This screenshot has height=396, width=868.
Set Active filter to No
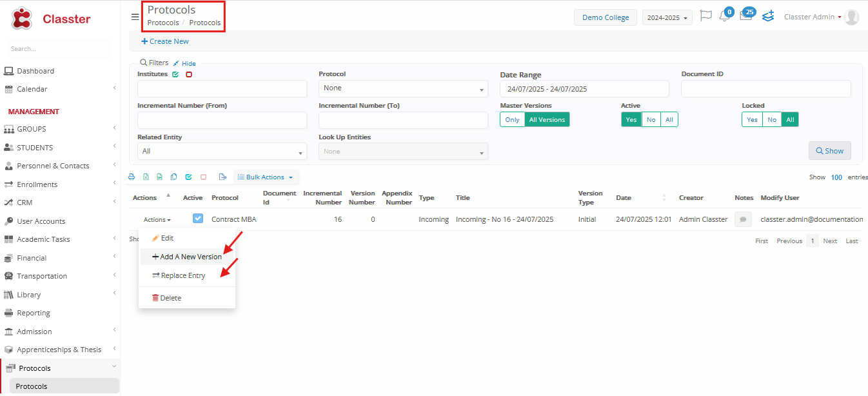pos(651,119)
